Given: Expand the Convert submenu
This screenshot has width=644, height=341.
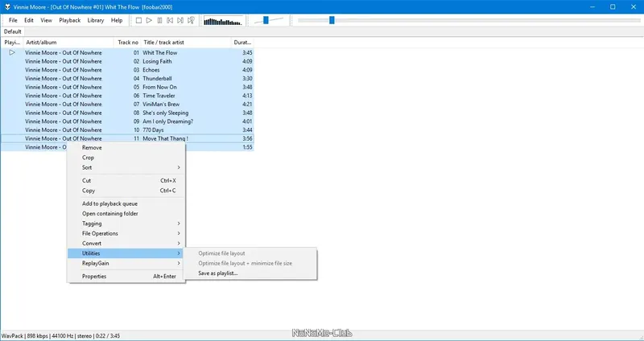Looking at the screenshot, I should point(126,244).
